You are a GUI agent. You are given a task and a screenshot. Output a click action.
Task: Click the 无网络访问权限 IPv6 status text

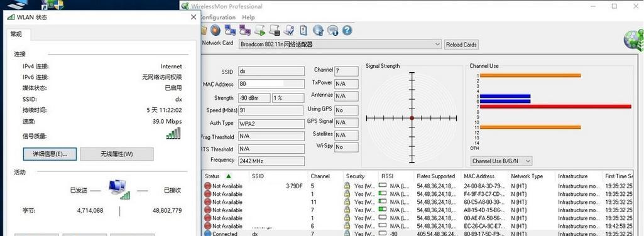[162, 77]
